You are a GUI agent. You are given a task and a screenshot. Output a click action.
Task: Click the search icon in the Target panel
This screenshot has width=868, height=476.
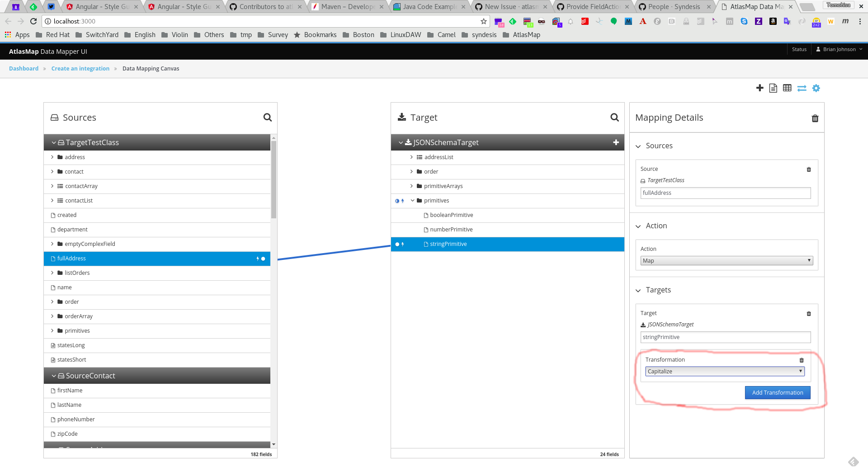click(614, 118)
